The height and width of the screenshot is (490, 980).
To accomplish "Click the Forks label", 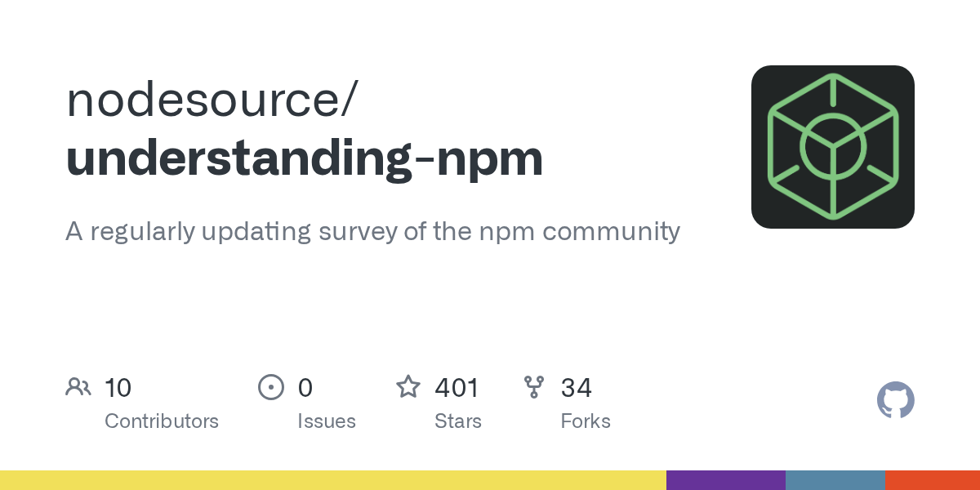I will 586,421.
